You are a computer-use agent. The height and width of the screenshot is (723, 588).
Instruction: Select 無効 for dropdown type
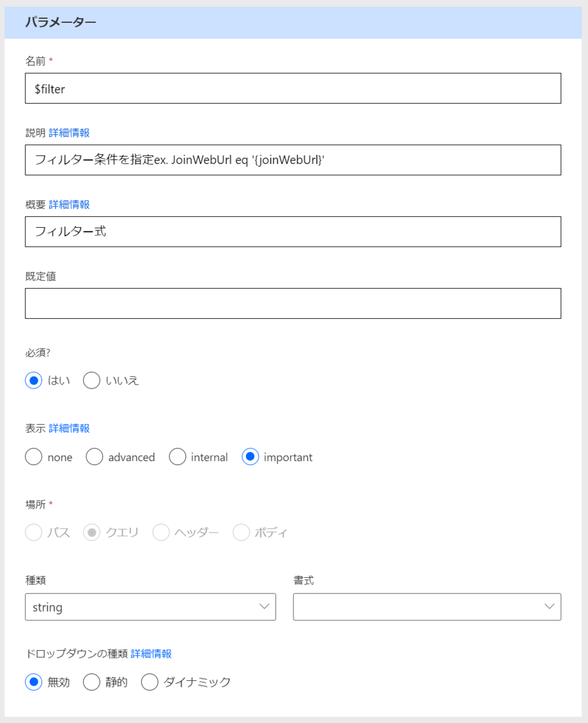point(34,682)
